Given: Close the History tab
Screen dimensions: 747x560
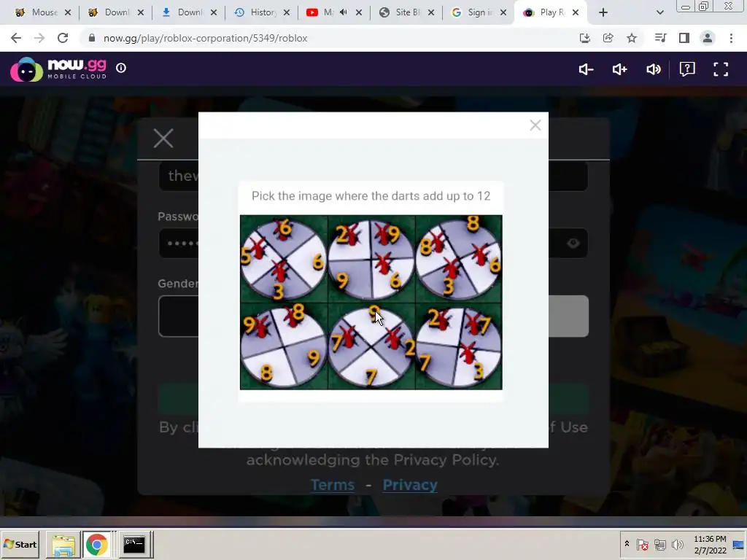Looking at the screenshot, I should (286, 13).
